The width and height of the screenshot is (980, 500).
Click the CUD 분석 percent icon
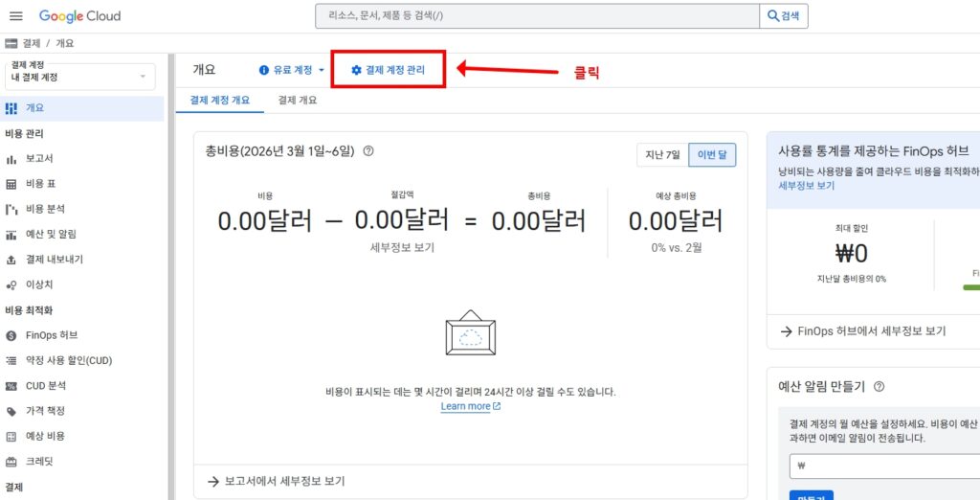coord(11,386)
